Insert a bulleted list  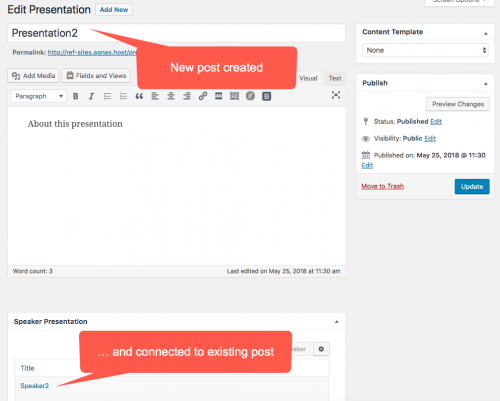point(107,96)
